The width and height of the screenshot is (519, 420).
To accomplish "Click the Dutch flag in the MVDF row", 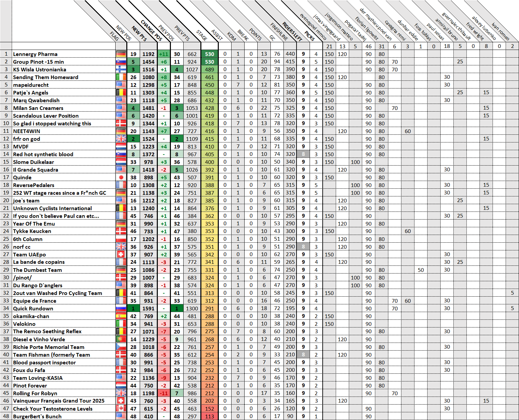I will click(121, 146).
